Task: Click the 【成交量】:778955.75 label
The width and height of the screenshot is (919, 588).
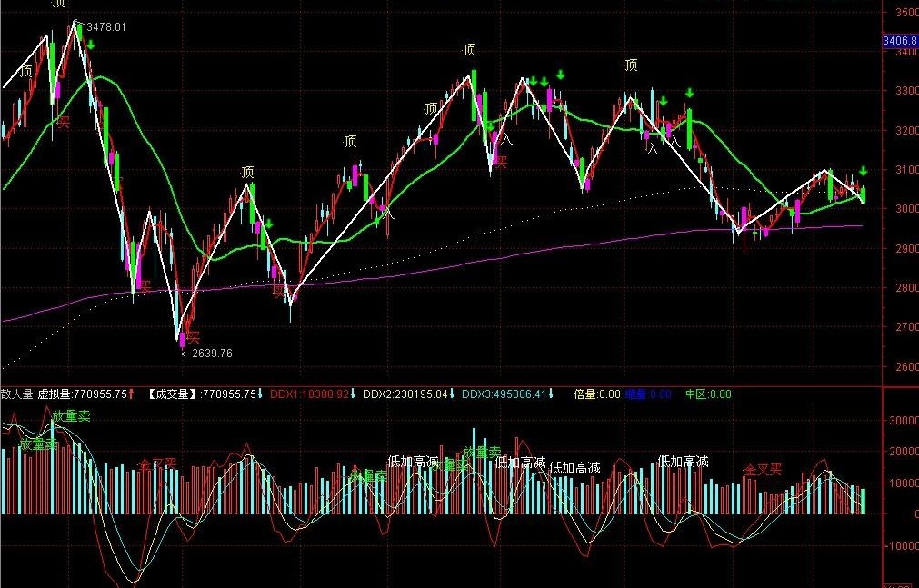Action: click(x=204, y=394)
